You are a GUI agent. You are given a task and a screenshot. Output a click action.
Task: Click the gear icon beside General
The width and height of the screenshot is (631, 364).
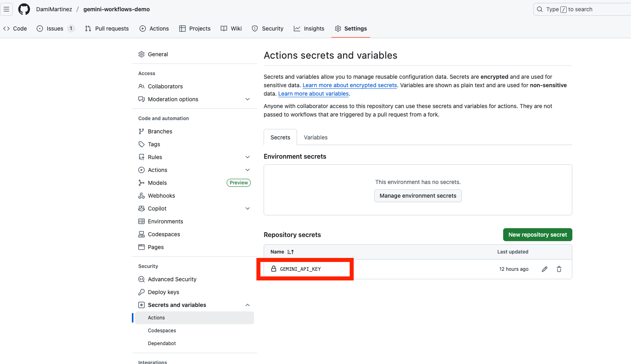pos(141,54)
